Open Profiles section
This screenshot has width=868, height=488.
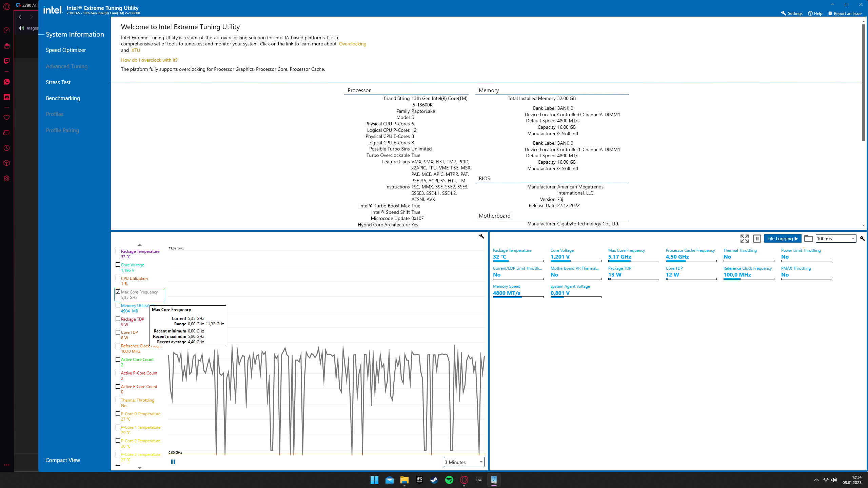click(55, 114)
